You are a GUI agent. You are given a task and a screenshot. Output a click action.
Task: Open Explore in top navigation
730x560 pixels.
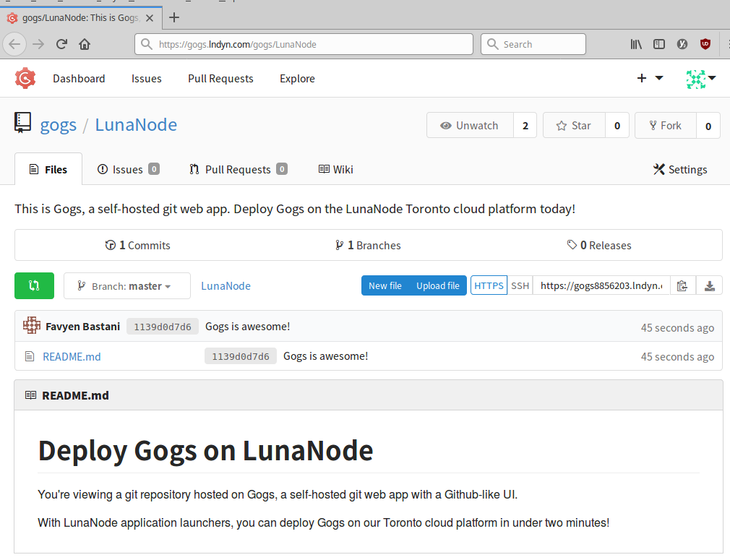coord(298,79)
